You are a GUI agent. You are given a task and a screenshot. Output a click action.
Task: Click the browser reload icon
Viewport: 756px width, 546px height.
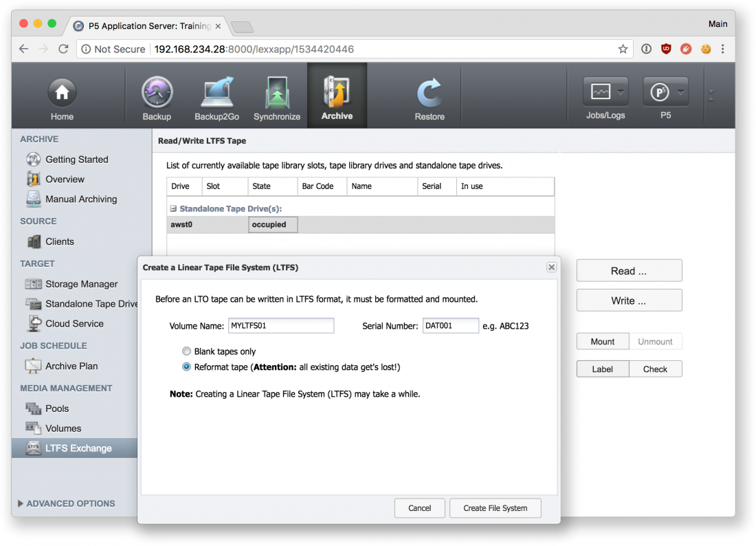pyautogui.click(x=63, y=49)
